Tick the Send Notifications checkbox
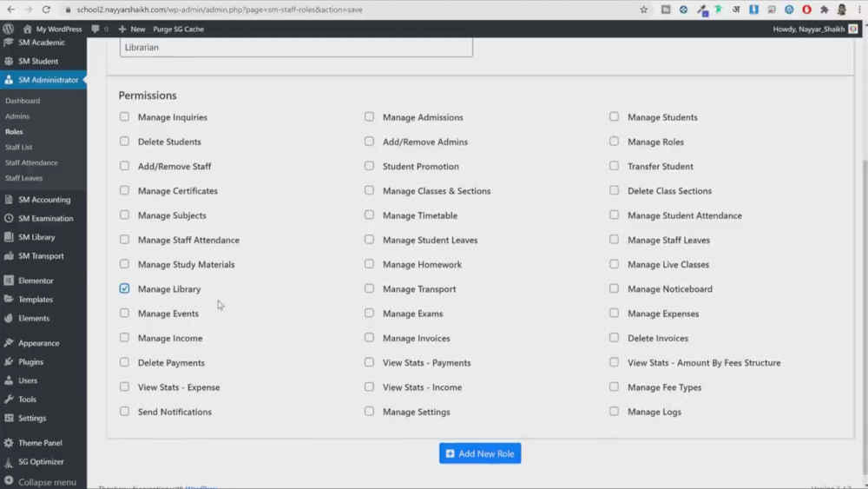The height and width of the screenshot is (489, 868). [125, 411]
